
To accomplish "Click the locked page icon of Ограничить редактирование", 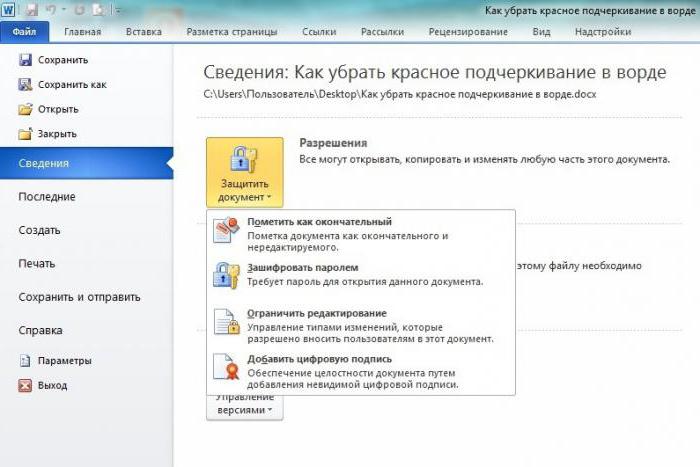I will click(226, 321).
